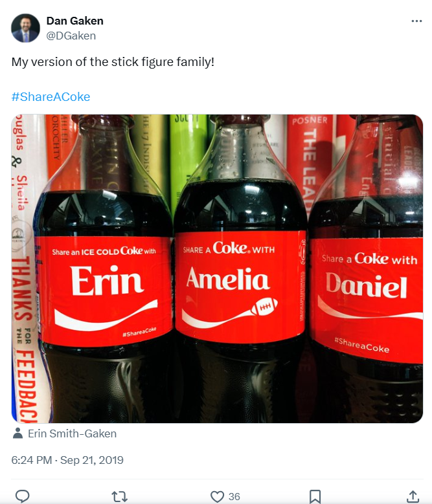This screenshot has height=504, width=432.
Task: Click the tweet text about stick figure family
Action: pos(113,61)
